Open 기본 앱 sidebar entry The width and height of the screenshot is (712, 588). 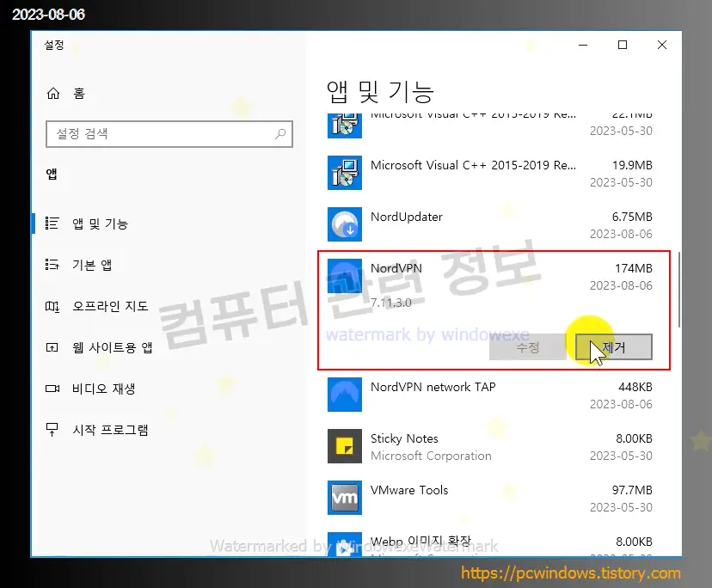[92, 265]
